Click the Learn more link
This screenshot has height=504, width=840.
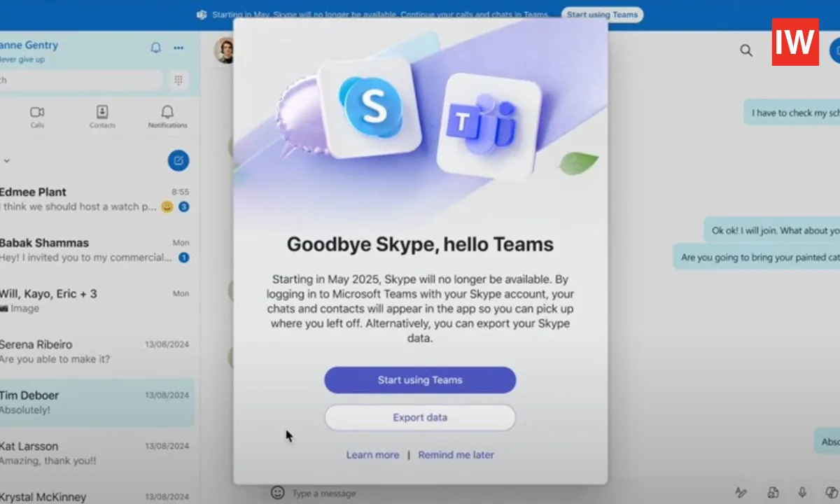[372, 455]
